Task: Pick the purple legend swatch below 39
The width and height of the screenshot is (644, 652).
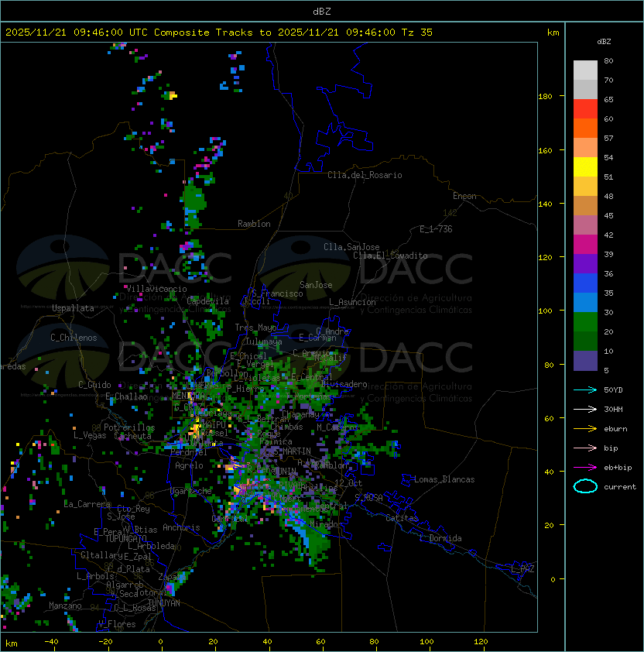Action: [585, 263]
